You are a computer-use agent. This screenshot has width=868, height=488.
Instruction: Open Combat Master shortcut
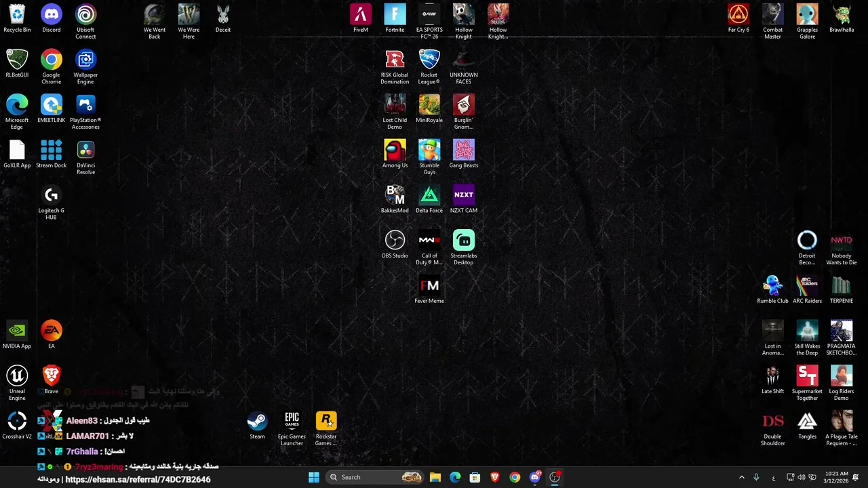[772, 22]
